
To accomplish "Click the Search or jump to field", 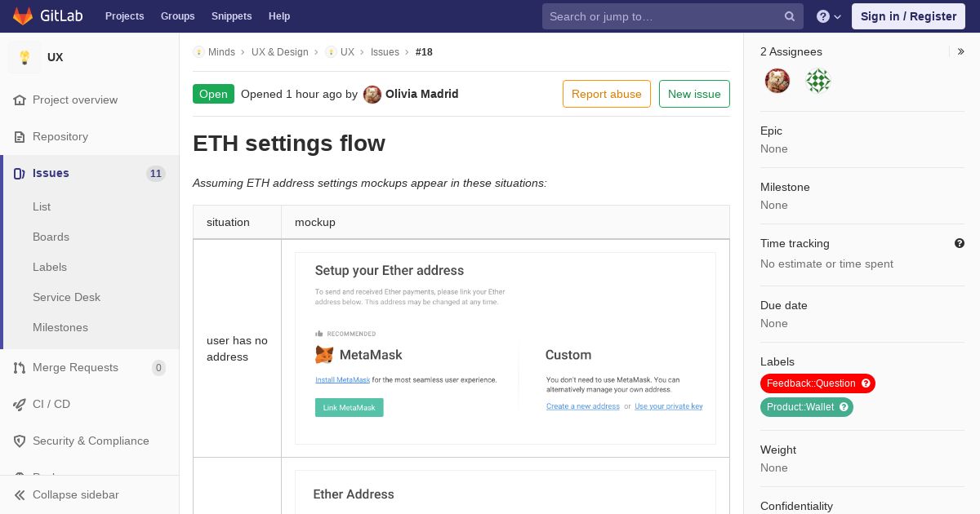I will 661,16.
